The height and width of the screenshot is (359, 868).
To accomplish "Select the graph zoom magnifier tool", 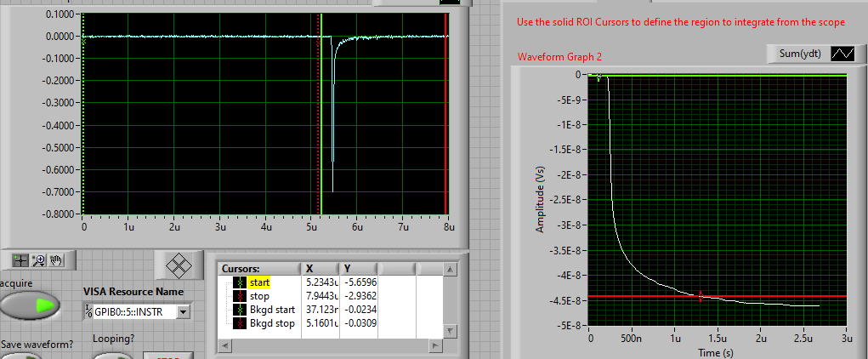I will click(38, 259).
